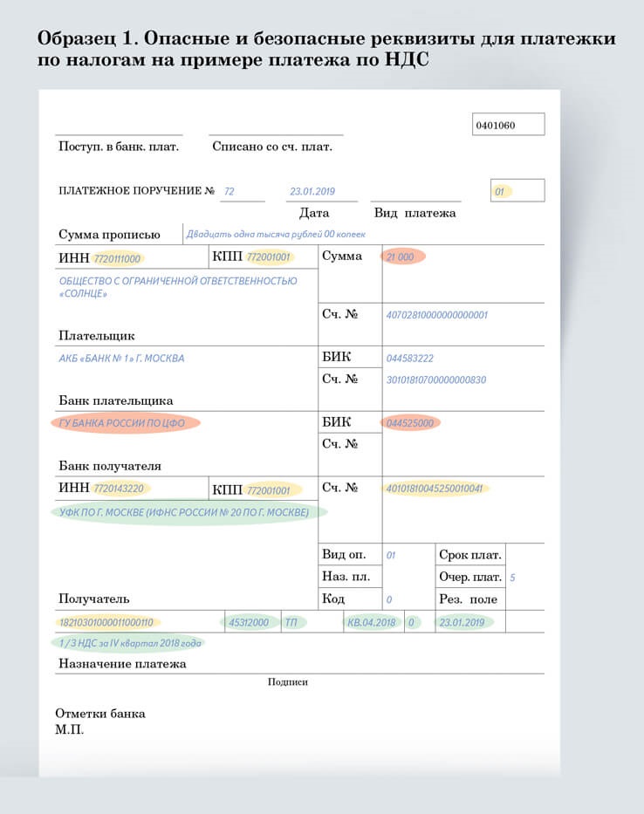Click the КБК code 18210301000011000110
This screenshot has height=814, width=644.
[106, 623]
